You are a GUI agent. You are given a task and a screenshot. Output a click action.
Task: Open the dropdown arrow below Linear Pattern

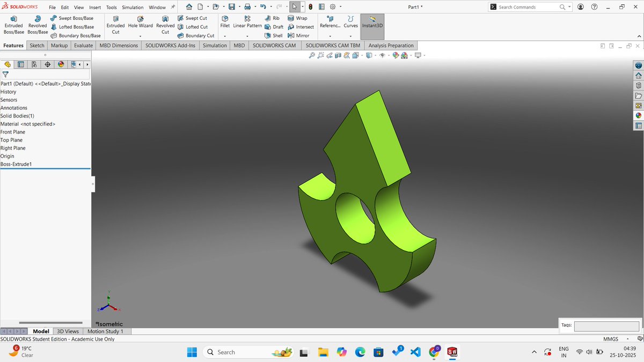pyautogui.click(x=247, y=36)
